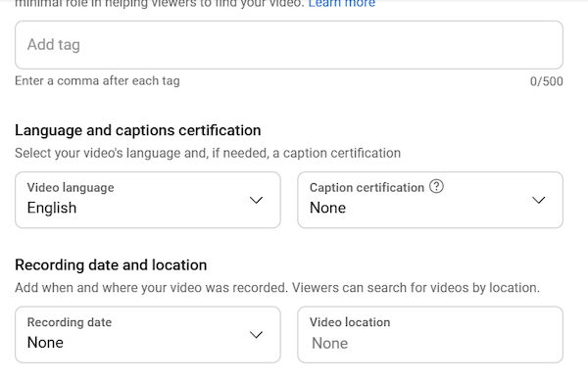
Task: Click the 0/500 tag character counter
Action: click(547, 81)
